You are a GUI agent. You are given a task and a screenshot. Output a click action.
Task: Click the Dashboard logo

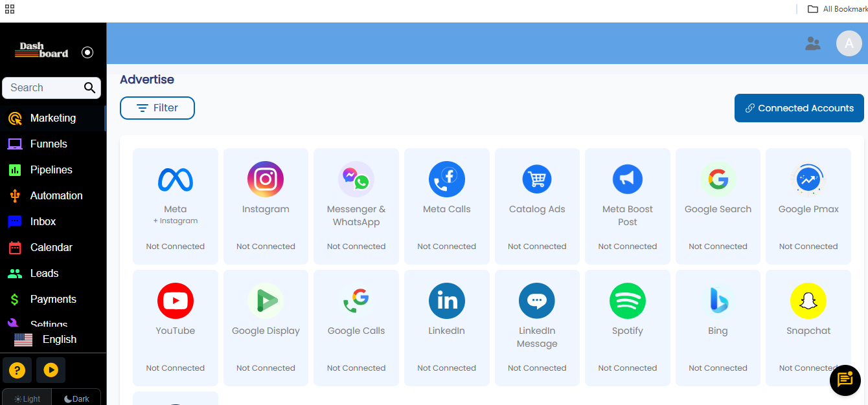[41, 50]
